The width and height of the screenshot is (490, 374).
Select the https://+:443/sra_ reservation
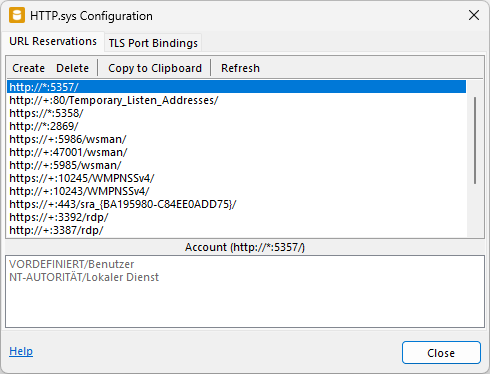tap(236, 204)
